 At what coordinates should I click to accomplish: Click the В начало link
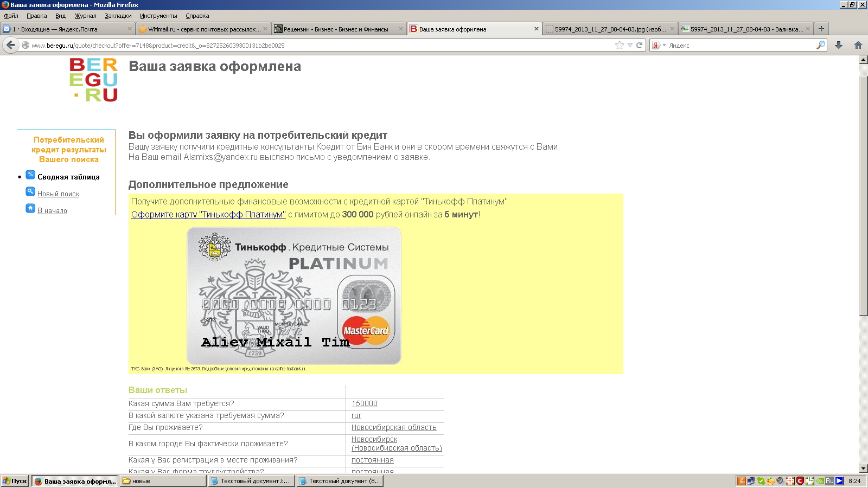point(52,211)
